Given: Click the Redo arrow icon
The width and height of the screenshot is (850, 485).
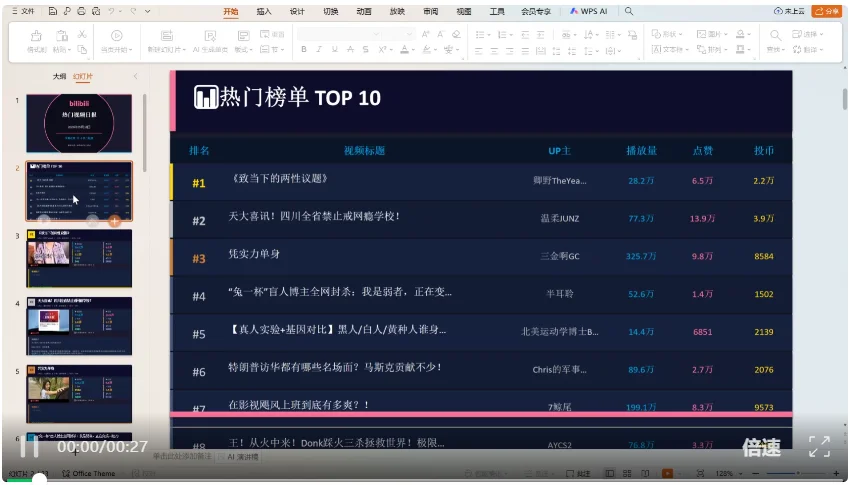Looking at the screenshot, I should (x=133, y=11).
